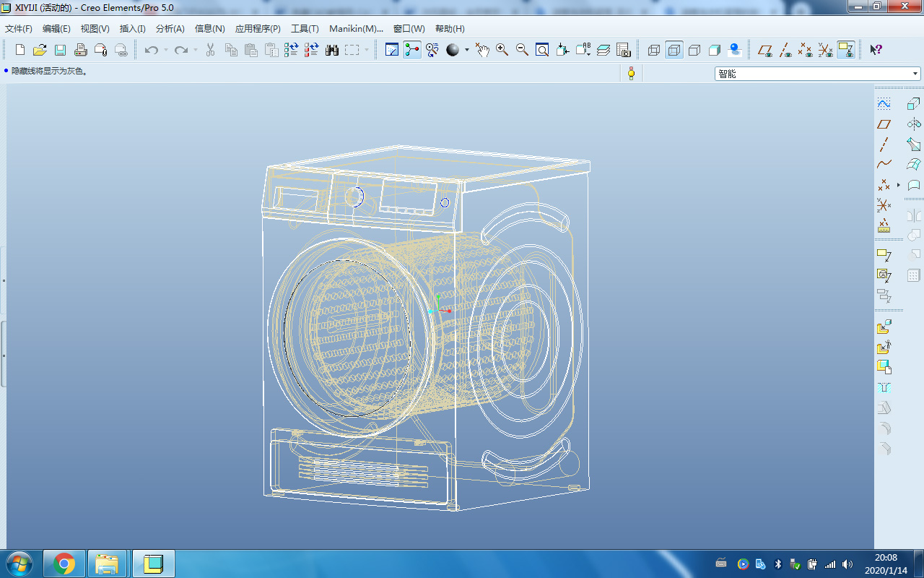This screenshot has height=578, width=924.
Task: Switch to hidden line display mode
Action: pos(674,50)
